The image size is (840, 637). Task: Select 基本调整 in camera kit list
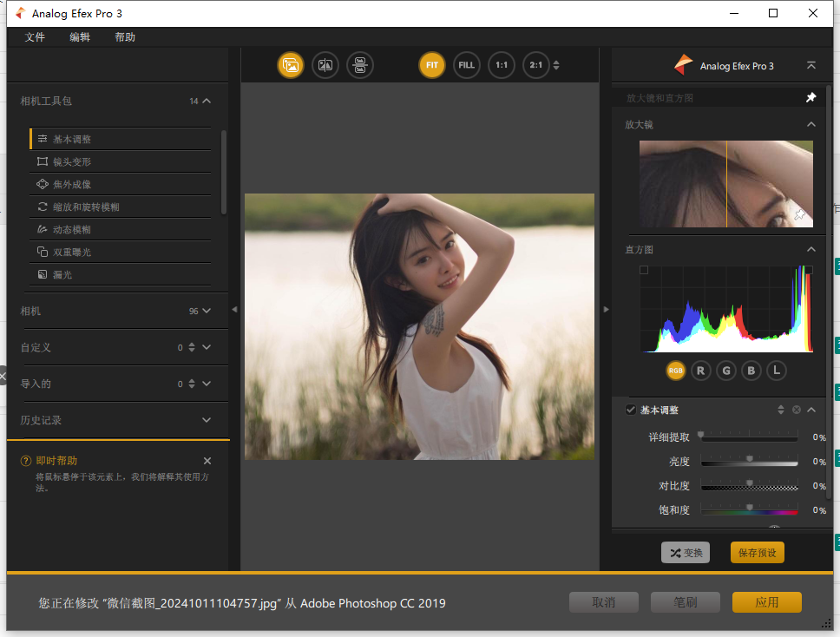[x=120, y=139]
